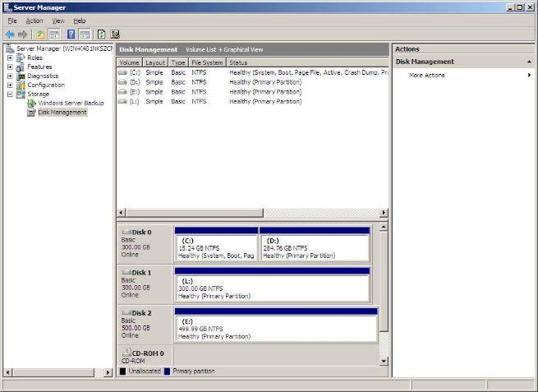Select the (L:) 300.00 GB NTFS partition
Viewport: 538px width, 392px height.
click(x=273, y=288)
